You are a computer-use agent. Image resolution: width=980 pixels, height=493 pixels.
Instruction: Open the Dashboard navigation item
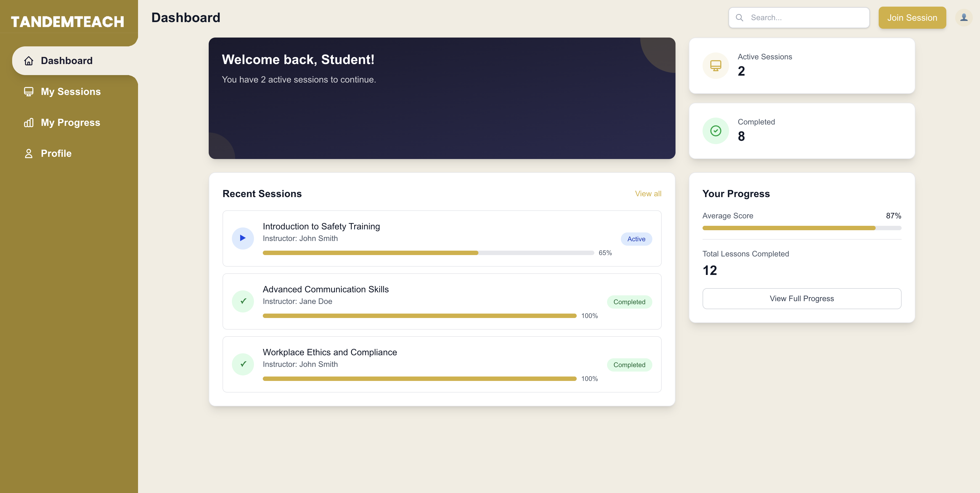coord(67,60)
